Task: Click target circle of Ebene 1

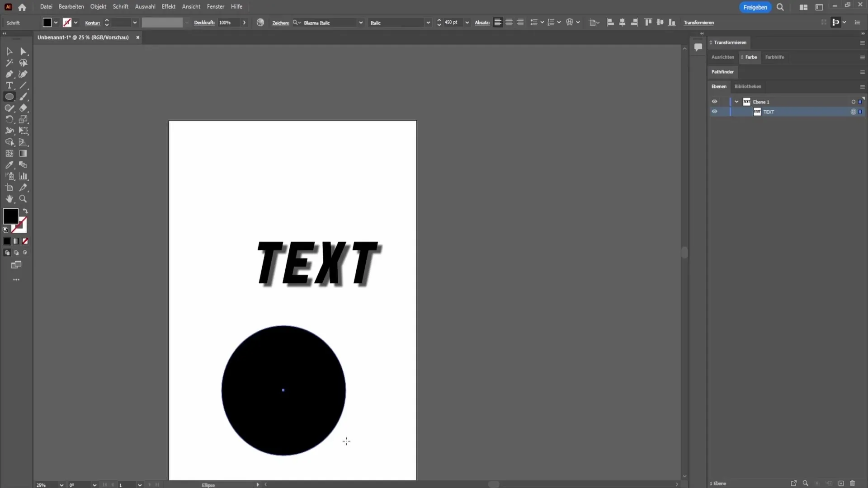Action: click(x=853, y=102)
